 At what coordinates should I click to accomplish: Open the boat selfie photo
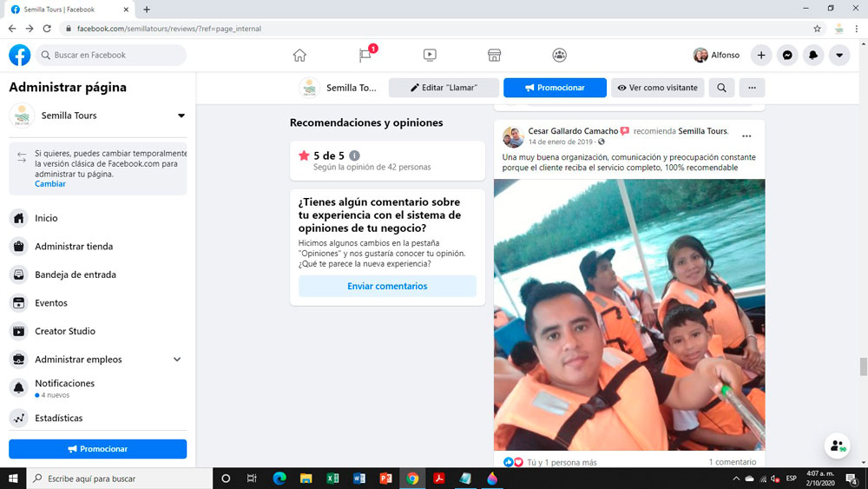[629, 314]
